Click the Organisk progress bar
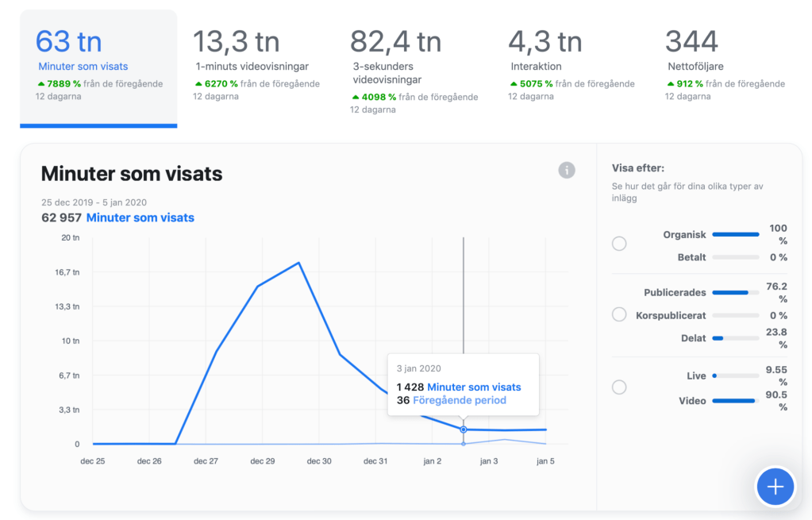Screen dimensions: 812x520 (x=735, y=234)
